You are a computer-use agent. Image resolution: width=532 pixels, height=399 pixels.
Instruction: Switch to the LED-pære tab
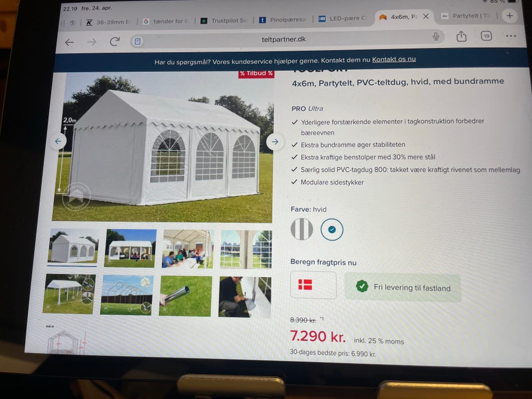[x=342, y=18]
